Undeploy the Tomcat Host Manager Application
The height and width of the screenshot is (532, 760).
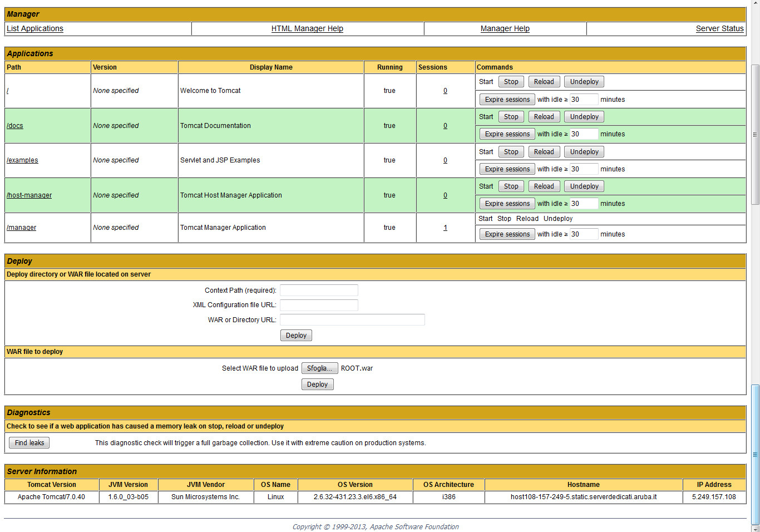tap(584, 186)
